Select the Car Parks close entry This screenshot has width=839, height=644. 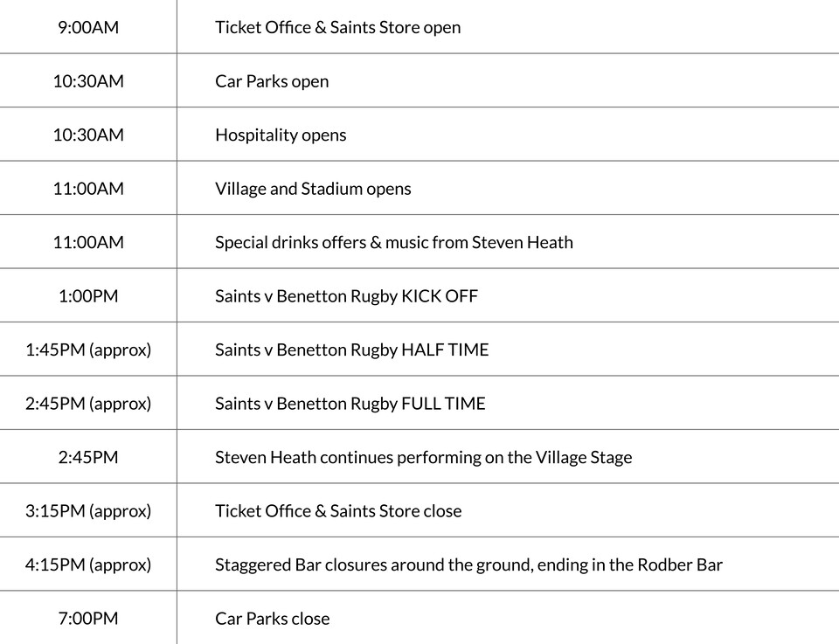coord(272,619)
